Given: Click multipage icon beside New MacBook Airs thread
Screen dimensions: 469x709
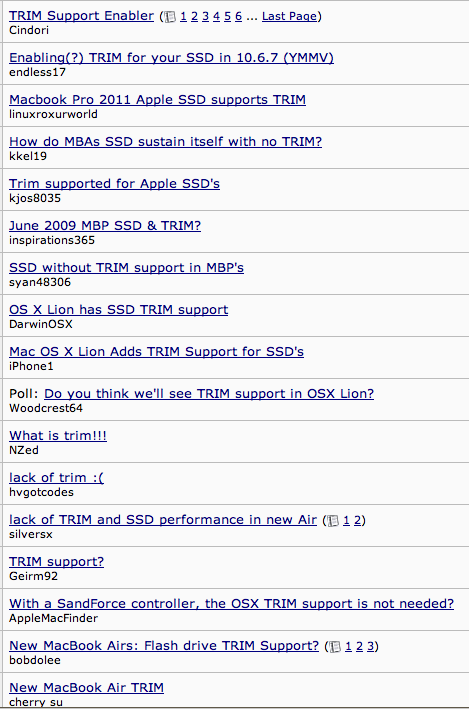Looking at the screenshot, I should (x=335, y=647).
